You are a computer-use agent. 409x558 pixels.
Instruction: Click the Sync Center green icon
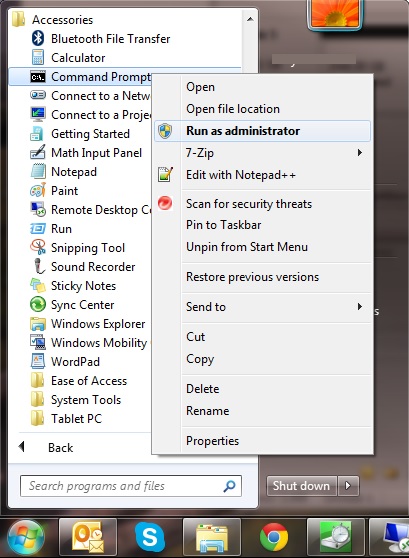[x=38, y=304]
